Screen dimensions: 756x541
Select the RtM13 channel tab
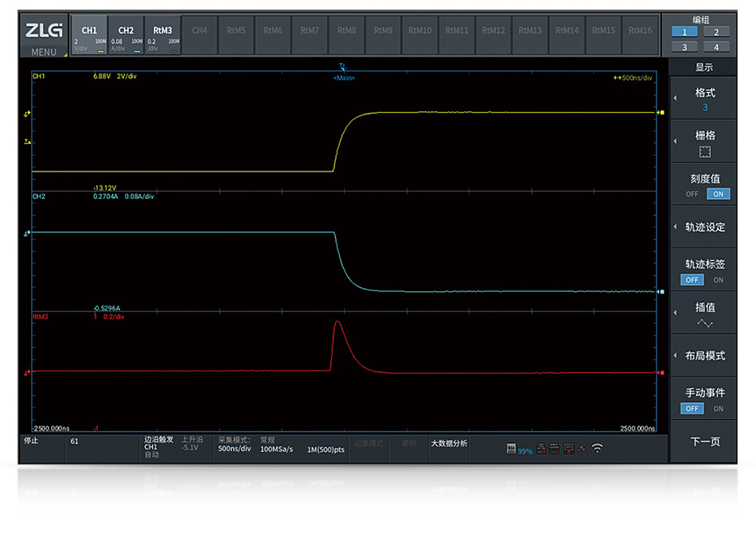[x=530, y=35]
